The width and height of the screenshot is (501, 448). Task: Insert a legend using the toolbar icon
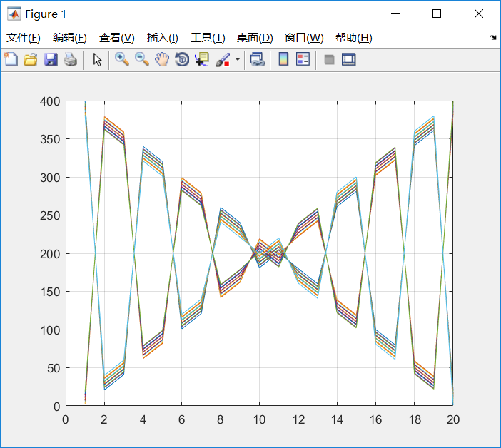click(303, 60)
